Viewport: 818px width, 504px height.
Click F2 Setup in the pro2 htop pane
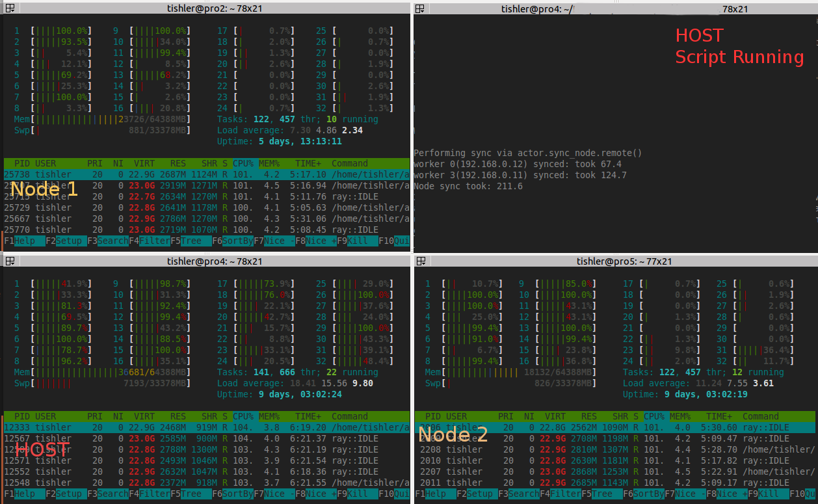66,241
